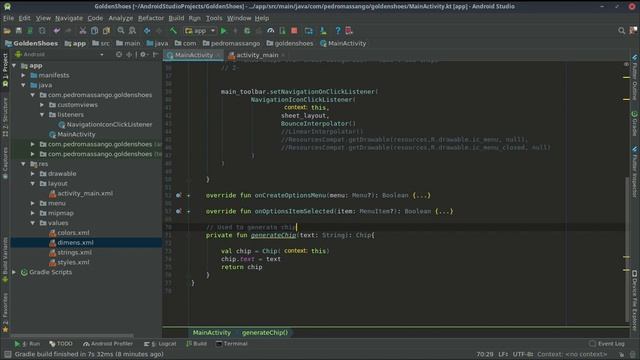Click the generateChip() breadcrumb
The width and height of the screenshot is (640, 360).
(265, 333)
